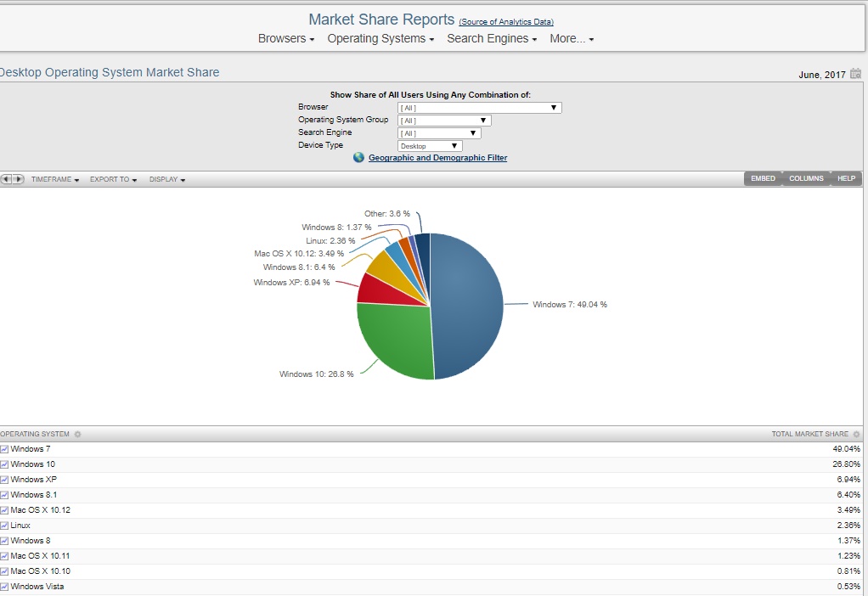The height and width of the screenshot is (596, 868).
Task: Open Source of Analytics Data link
Action: [x=506, y=22]
